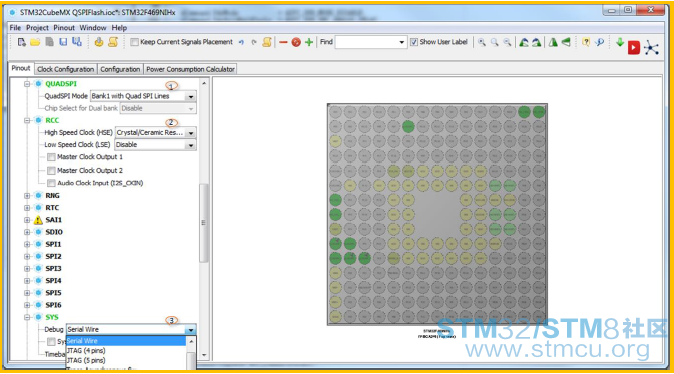This screenshot has height=374, width=674.
Task: Click the panel splitter grip handle
Action: tap(203, 223)
